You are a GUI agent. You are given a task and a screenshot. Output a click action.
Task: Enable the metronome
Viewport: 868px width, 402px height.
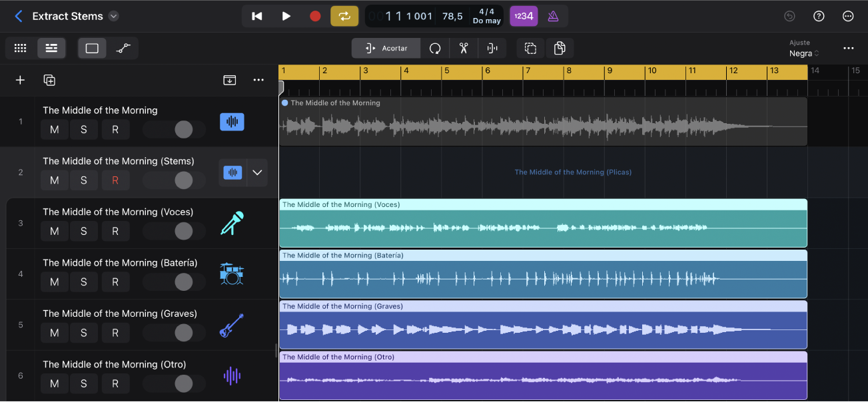[x=553, y=15]
